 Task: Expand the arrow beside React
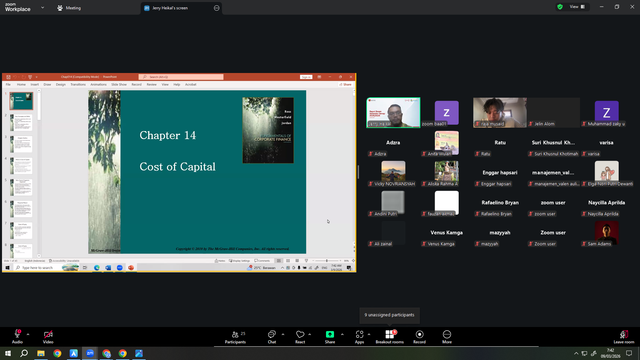coord(309,334)
